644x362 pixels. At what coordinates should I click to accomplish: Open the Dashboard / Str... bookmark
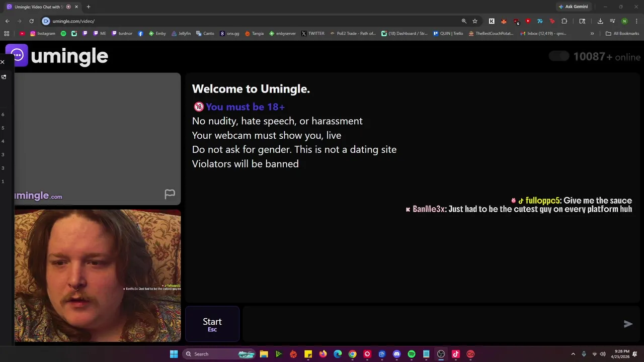(x=405, y=34)
